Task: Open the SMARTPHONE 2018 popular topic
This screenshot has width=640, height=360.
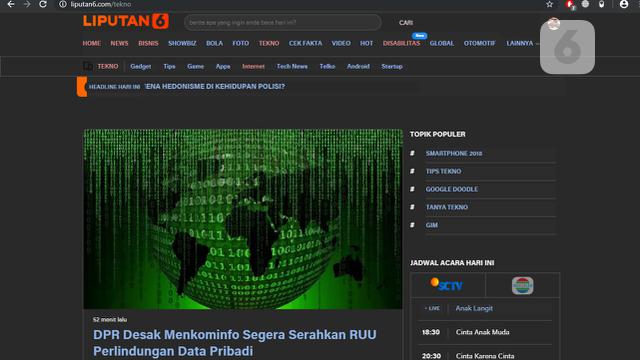Action: coord(454,153)
